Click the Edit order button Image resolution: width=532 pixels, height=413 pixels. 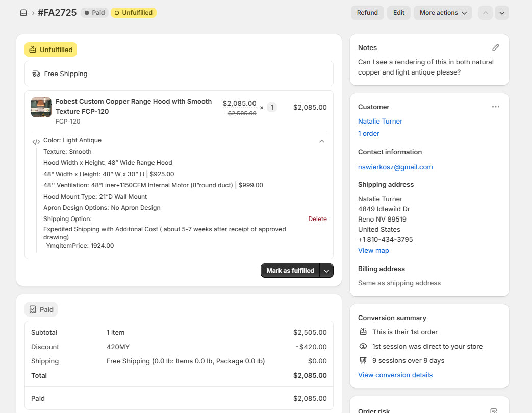(399, 13)
